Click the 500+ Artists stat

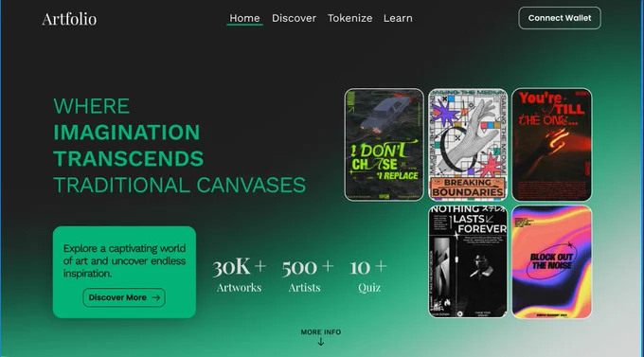[x=307, y=276]
